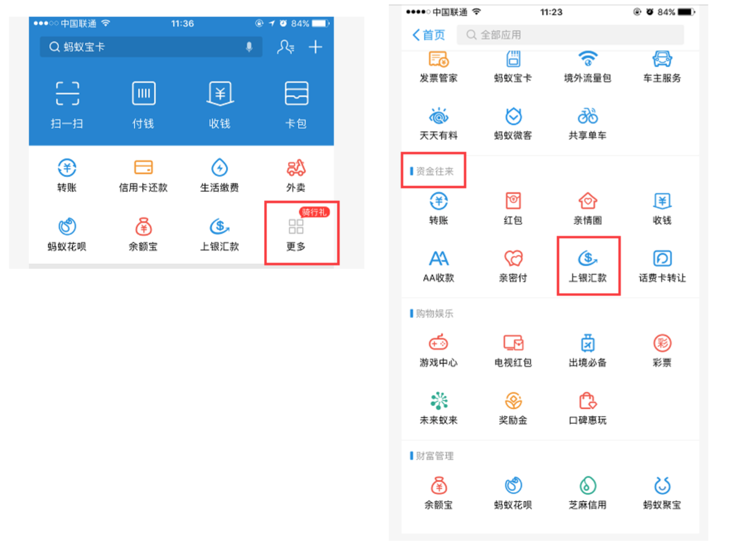Open Ant Huabei (蚂蚁花呗) on the home screen
Image resolution: width=735 pixels, height=560 pixels.
(x=67, y=234)
